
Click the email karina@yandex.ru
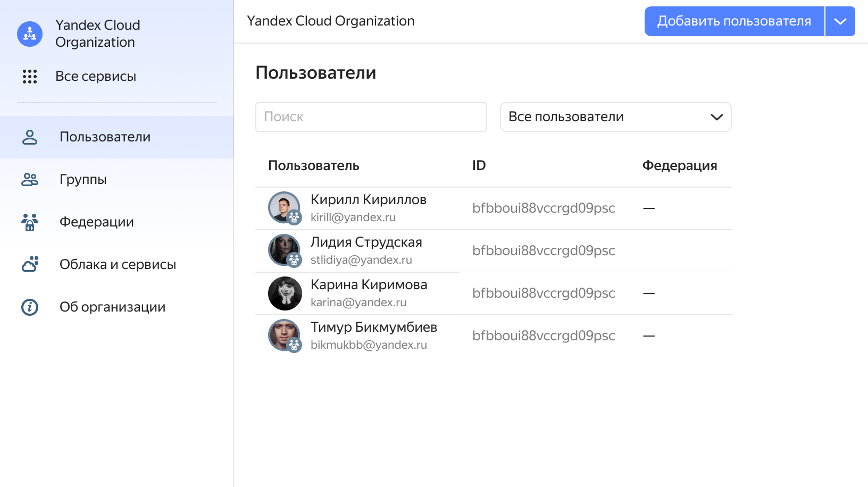(x=358, y=303)
